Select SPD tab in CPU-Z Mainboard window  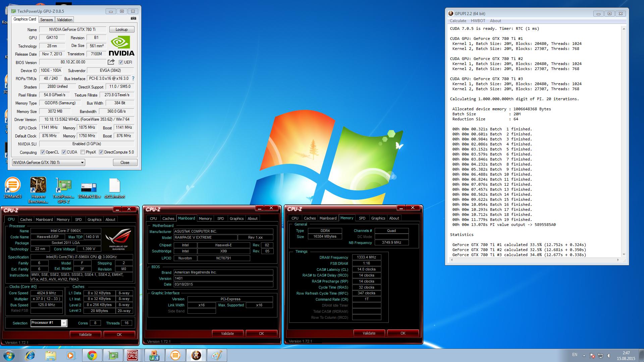(220, 219)
